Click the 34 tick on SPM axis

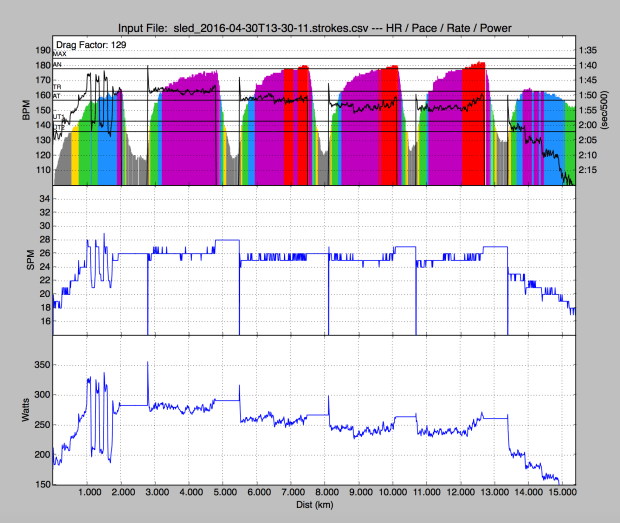[42, 199]
